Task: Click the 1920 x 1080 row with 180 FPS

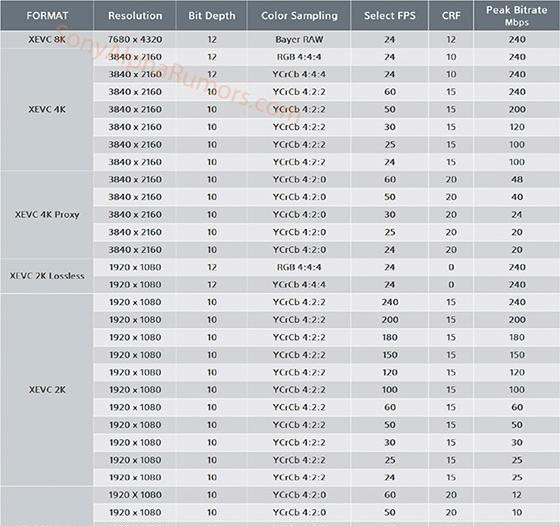Action: 326,337
